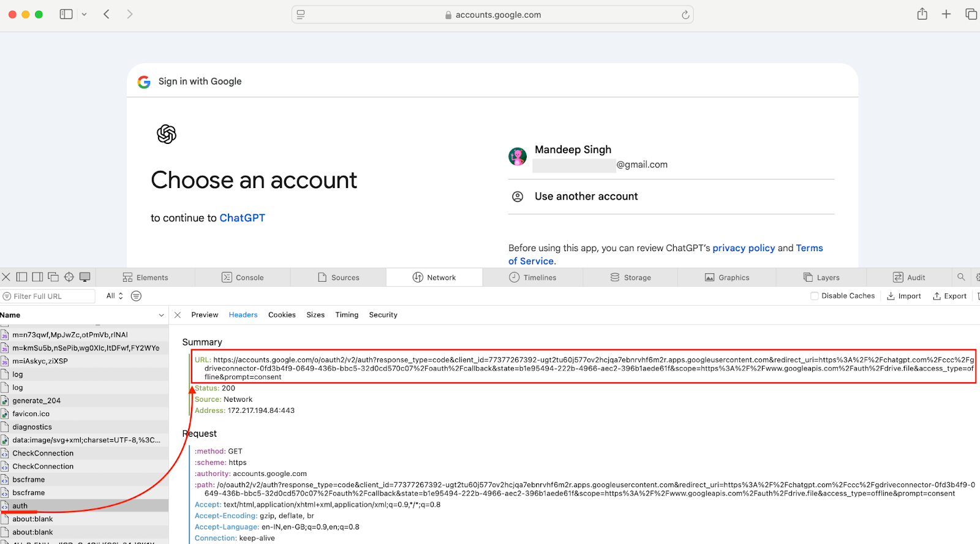Select the data:image/svg+xml request
Viewport: 980px width, 544px height.
(x=84, y=440)
